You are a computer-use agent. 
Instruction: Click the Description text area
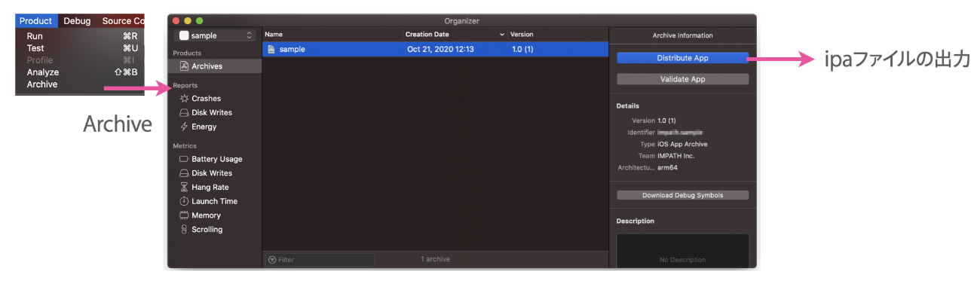click(682, 250)
